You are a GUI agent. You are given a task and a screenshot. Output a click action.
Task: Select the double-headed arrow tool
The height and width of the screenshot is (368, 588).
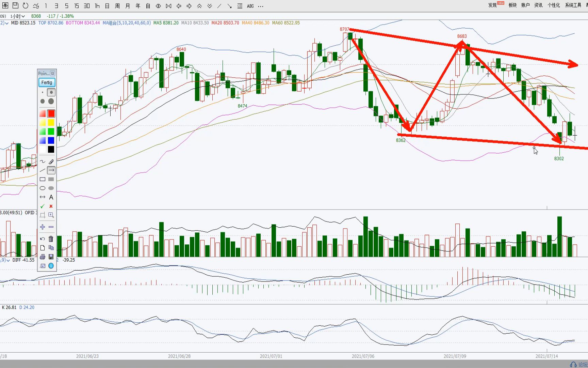(43, 197)
